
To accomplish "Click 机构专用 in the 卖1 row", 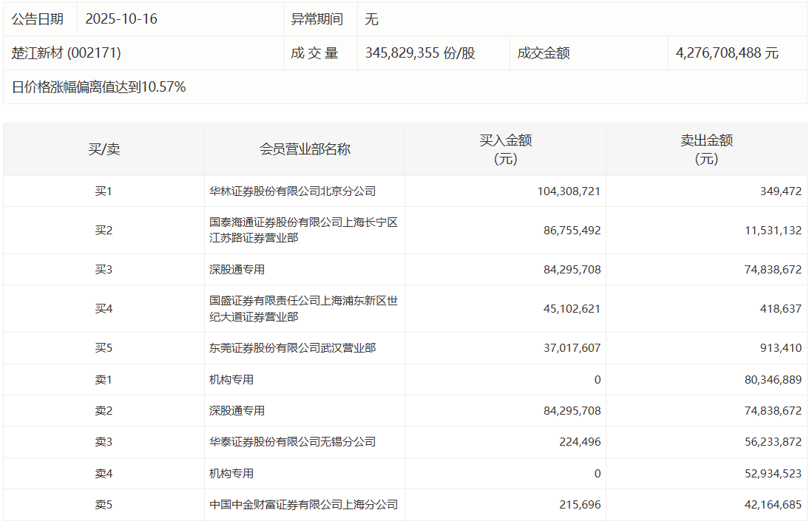I will [x=231, y=379].
